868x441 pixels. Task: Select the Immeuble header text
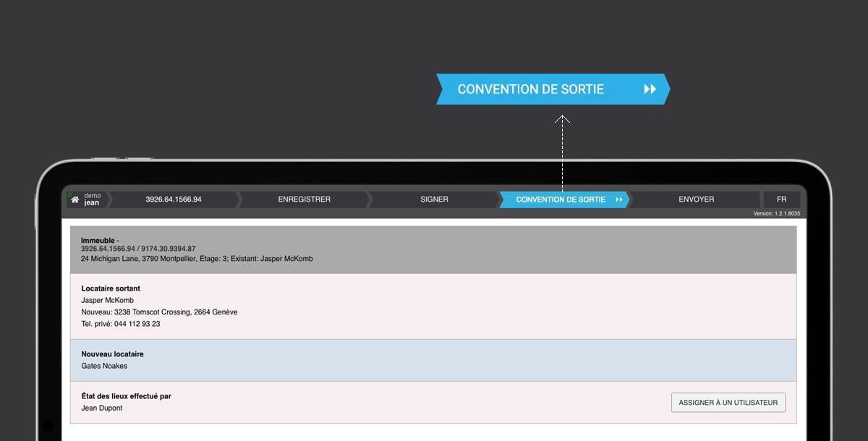point(100,240)
